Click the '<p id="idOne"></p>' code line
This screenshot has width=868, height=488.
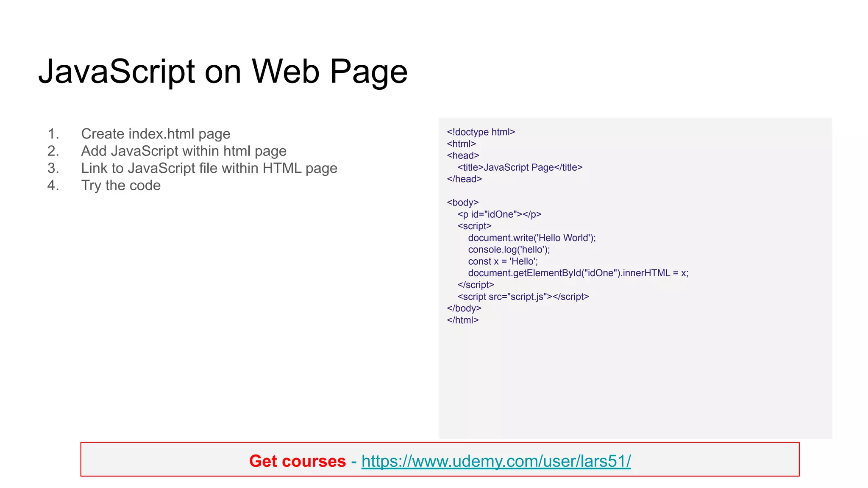[x=499, y=214]
